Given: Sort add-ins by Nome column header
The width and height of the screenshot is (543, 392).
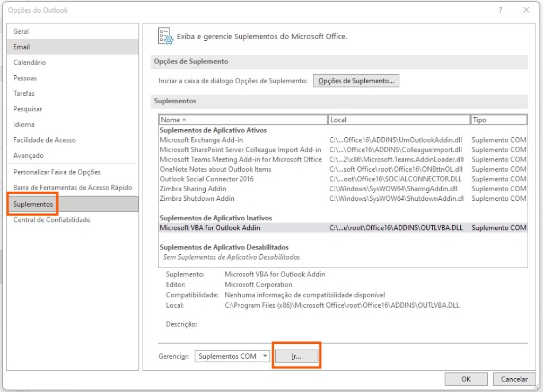Looking at the screenshot, I should click(243, 120).
